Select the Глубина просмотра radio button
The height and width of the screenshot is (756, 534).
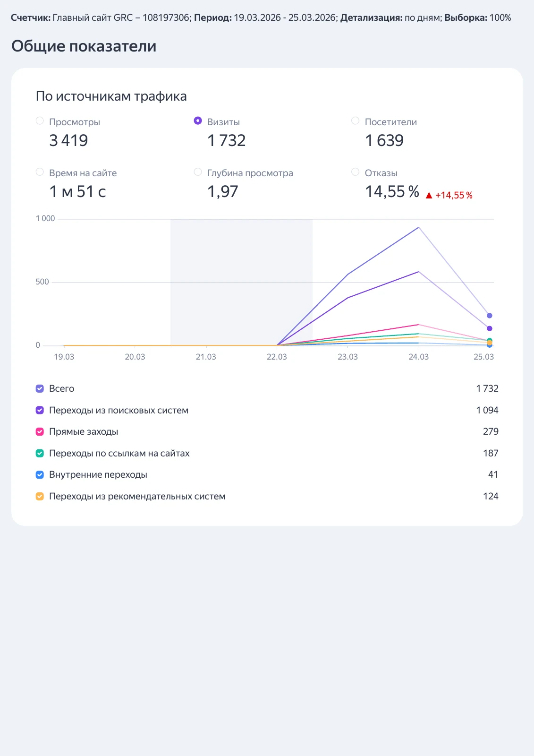click(198, 172)
